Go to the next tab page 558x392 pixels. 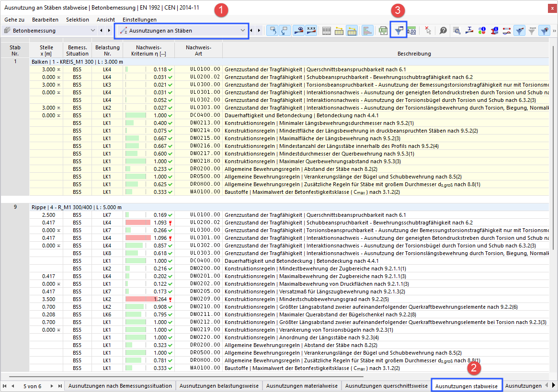(x=52, y=386)
